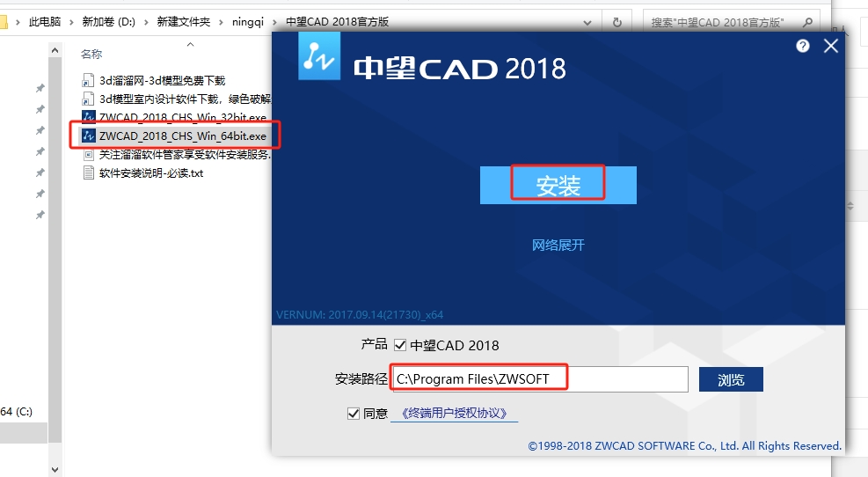
Task: Click the navigation pane scroll up arrow
Action: 55,50
